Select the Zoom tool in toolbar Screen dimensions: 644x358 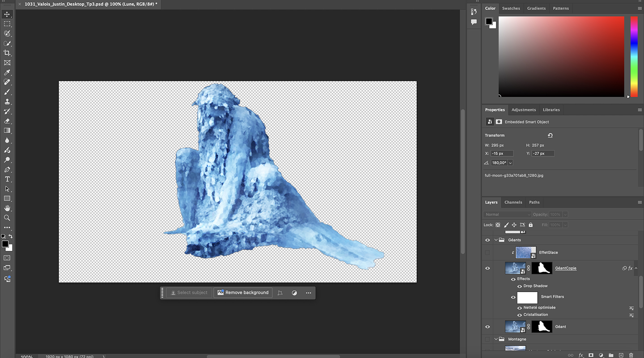coord(7,218)
